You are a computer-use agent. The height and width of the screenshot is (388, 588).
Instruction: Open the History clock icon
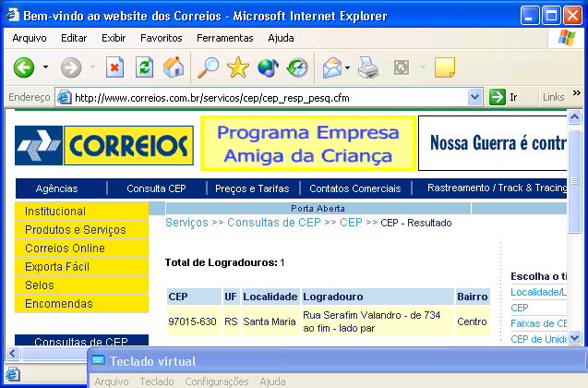click(x=297, y=67)
